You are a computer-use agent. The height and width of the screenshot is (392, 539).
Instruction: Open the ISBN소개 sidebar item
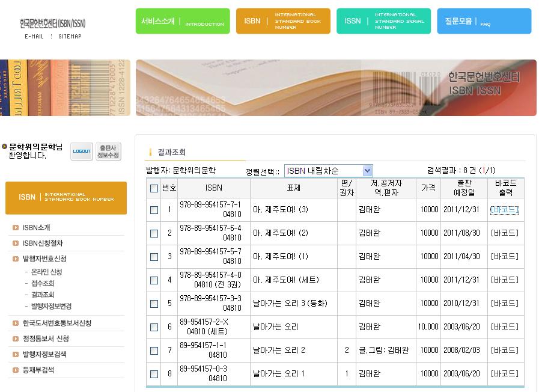[36, 228]
